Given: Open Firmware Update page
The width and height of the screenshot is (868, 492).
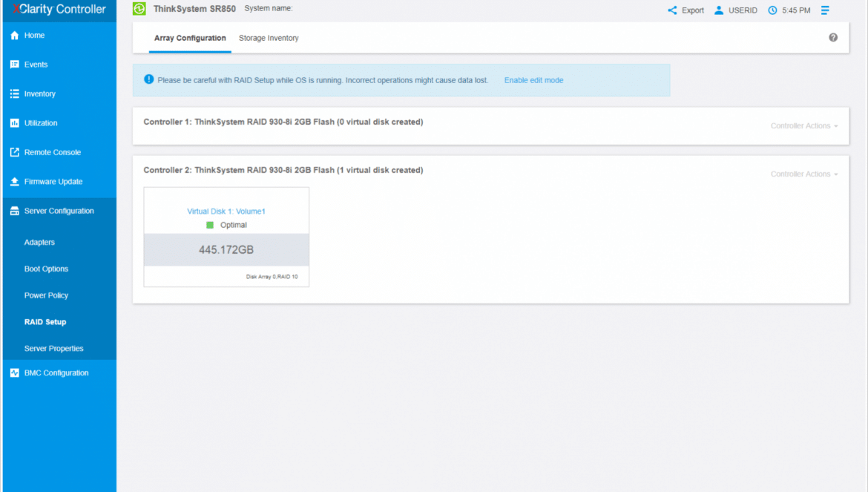Looking at the screenshot, I should 53,182.
